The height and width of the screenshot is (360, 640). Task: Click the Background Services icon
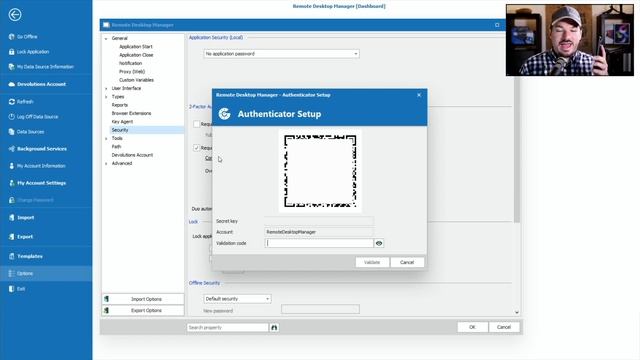point(11,149)
